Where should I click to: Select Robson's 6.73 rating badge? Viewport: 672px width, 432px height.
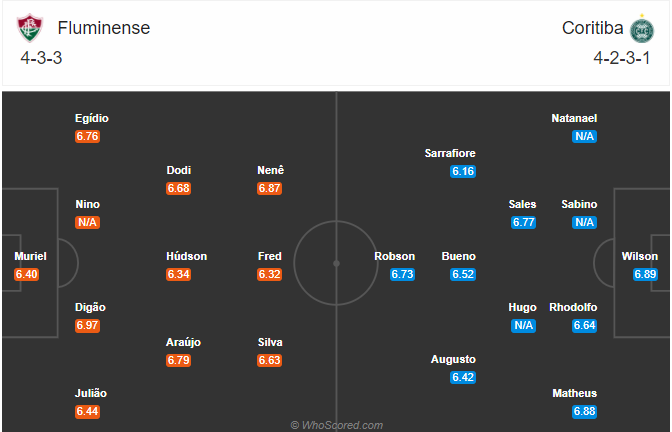[402, 274]
